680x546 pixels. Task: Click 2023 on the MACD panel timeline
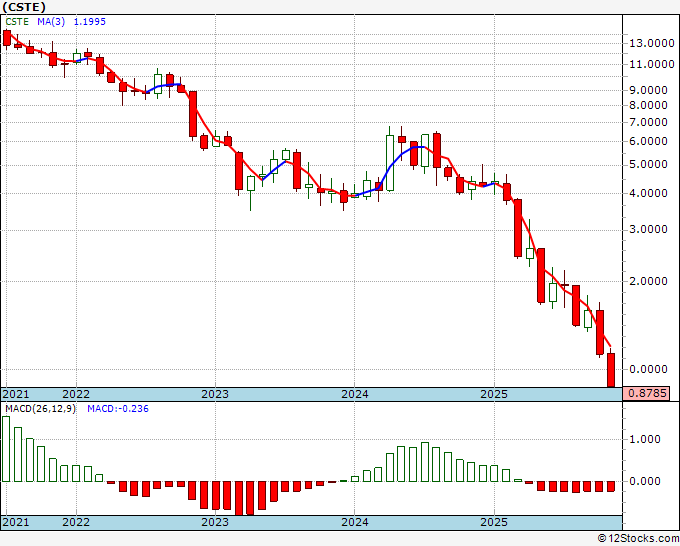coord(215,522)
